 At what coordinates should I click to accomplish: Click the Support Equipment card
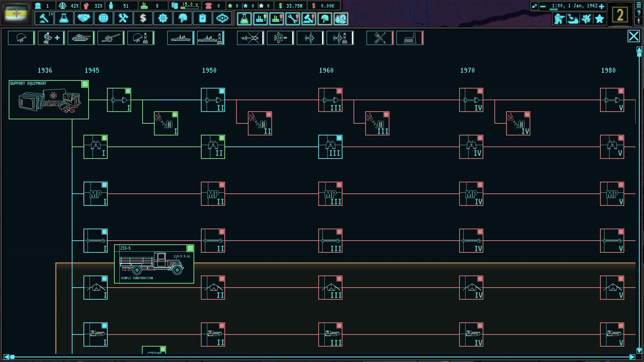pos(49,100)
